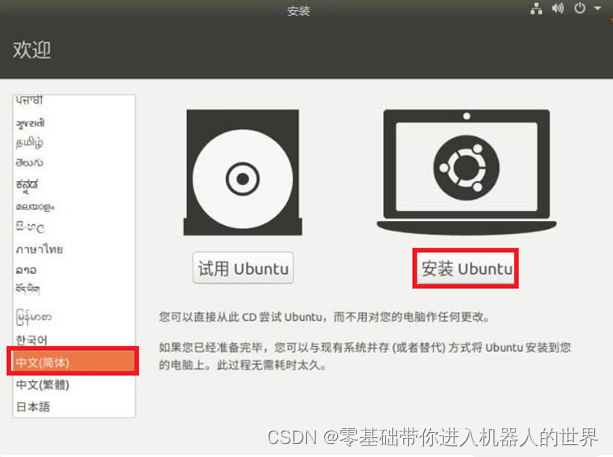Select the Burmese မြန်မာစာ language entry
Image resolution: width=613 pixels, height=457 pixels.
tap(74, 317)
